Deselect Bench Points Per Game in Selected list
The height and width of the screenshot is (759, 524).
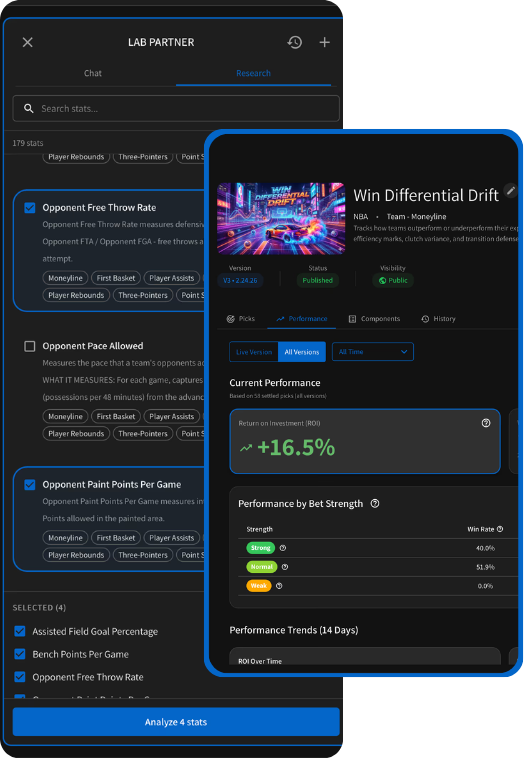click(20, 654)
